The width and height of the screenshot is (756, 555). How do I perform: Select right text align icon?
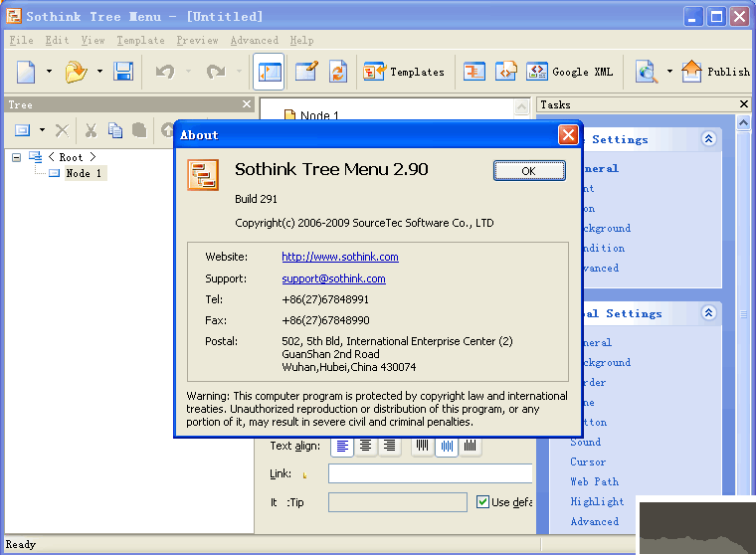pyautogui.click(x=390, y=447)
